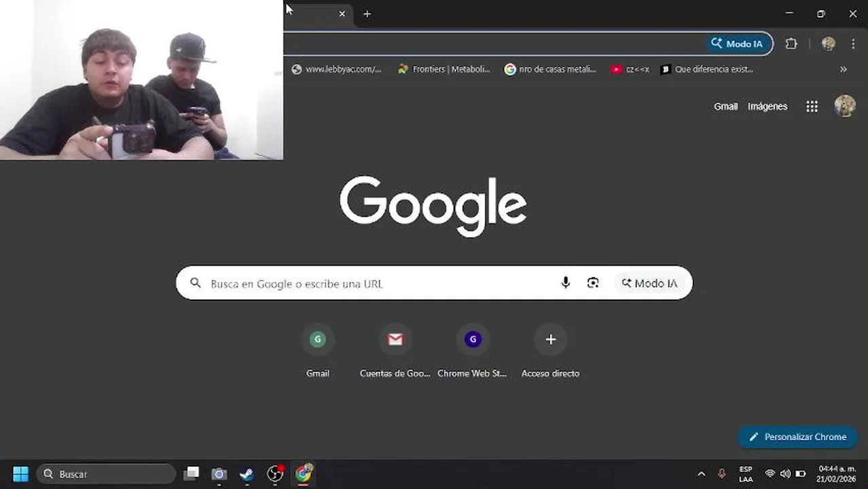Open the nro de casas metali... bookmark

coord(550,69)
